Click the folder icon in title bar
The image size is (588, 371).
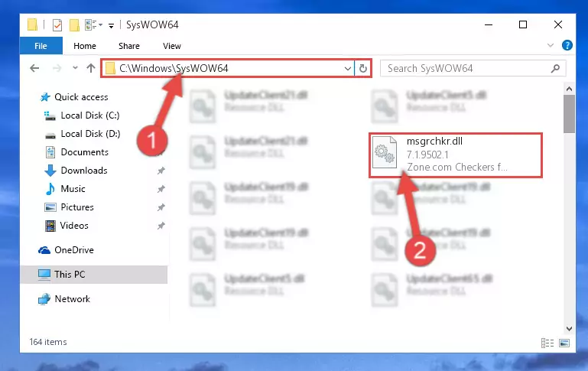click(x=33, y=24)
